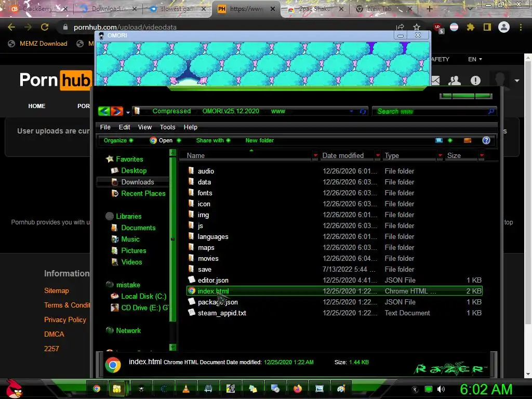Open a new Chrome tab with plus button
532x399 pixels.
429,9
